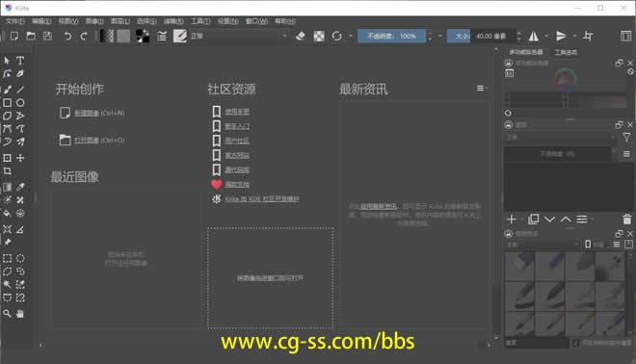
Task: Select the Move tool
Action: (20, 158)
